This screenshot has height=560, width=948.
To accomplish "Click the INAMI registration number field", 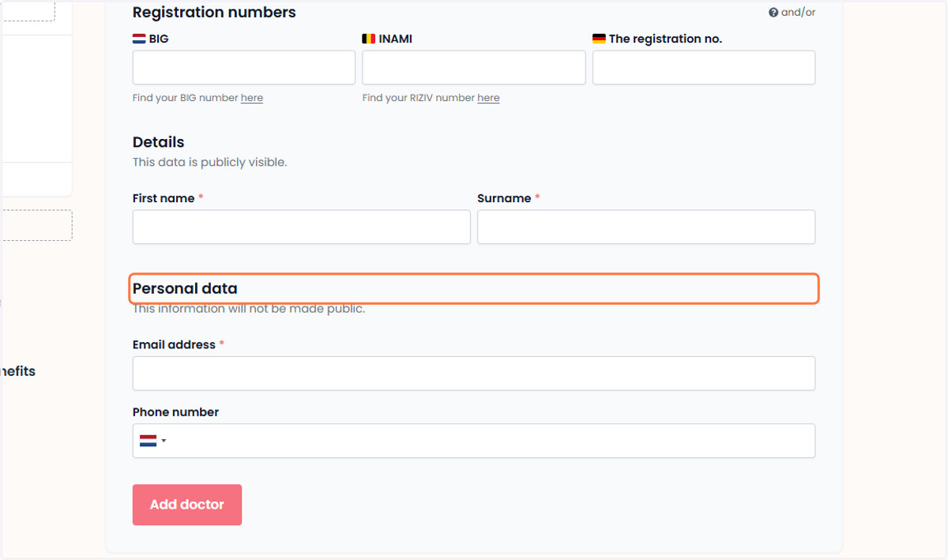I will pos(474,68).
